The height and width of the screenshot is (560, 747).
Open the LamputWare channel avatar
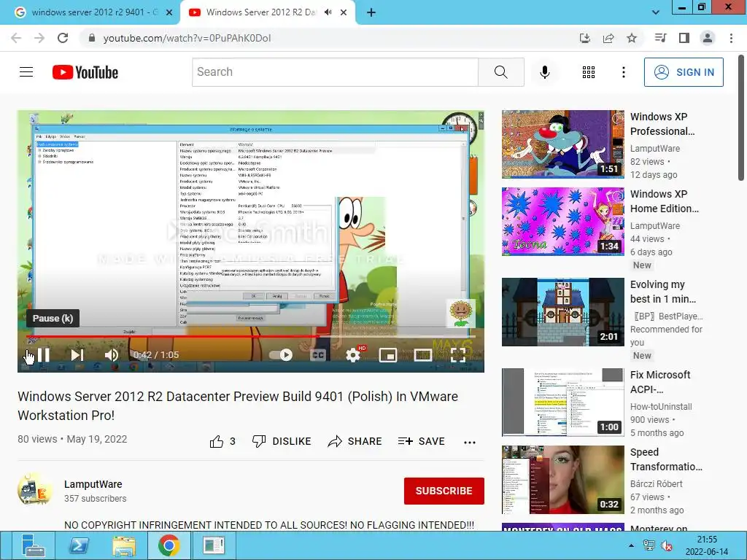coord(34,490)
